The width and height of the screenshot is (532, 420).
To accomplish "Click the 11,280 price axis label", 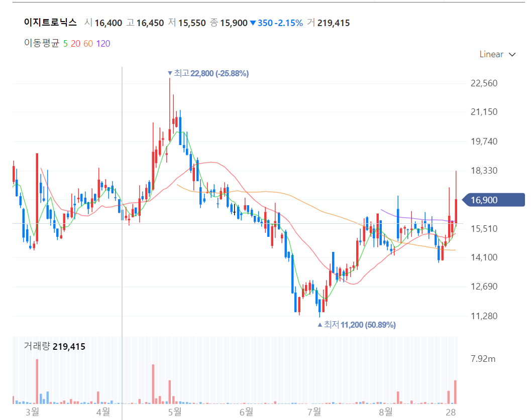I will 484,316.
